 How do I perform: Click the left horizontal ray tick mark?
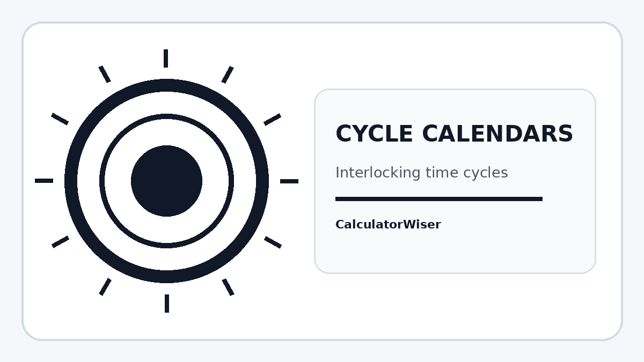[x=44, y=181]
